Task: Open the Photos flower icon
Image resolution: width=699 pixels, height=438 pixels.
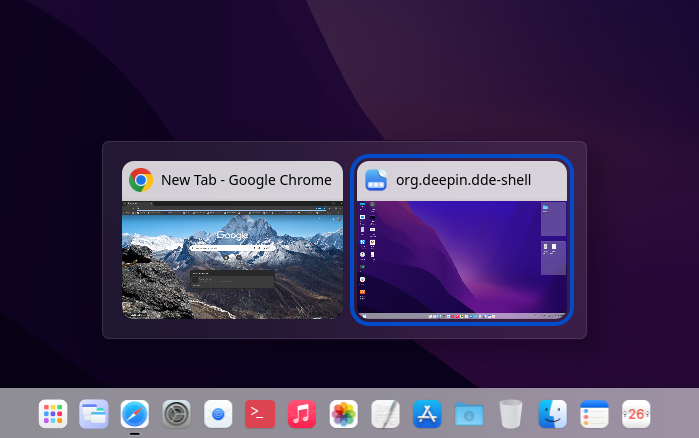Action: (x=343, y=414)
